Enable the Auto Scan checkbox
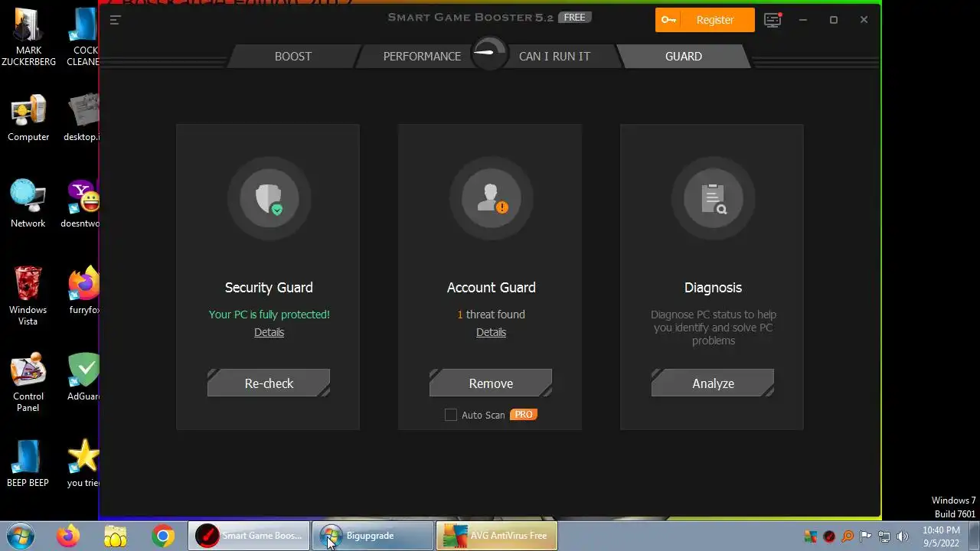 [451, 415]
